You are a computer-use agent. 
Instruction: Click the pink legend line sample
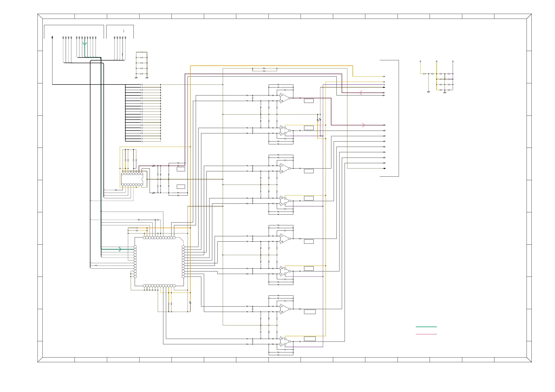point(426,334)
